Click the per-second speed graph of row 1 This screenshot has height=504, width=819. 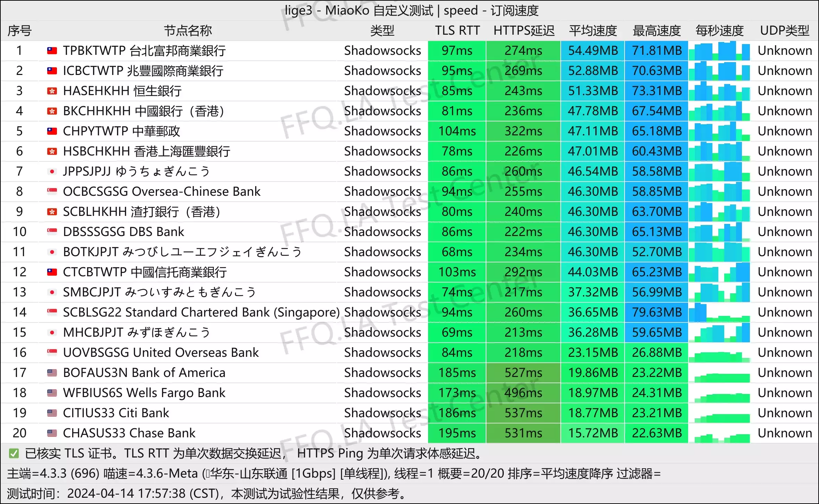coord(719,51)
